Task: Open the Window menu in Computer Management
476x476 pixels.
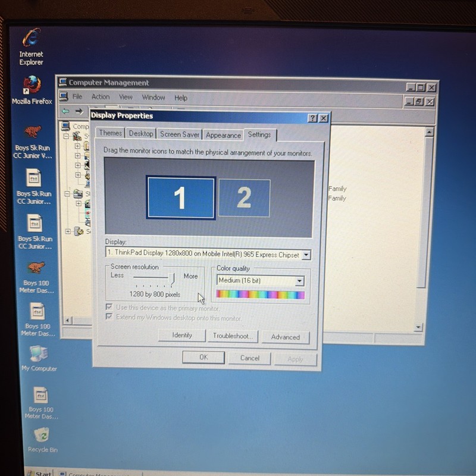Action: 154,98
